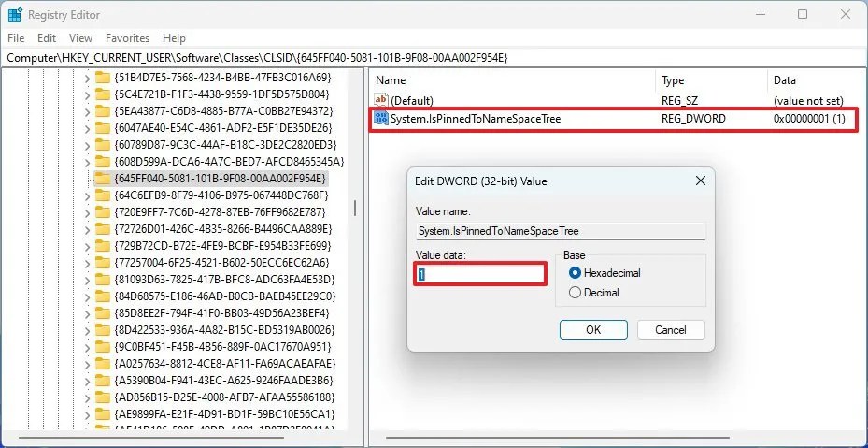Click folder icon of {AE9899FA-E21F-4D91-BD1F-59BC10E56CA1}
The image size is (868, 448).
click(103, 414)
